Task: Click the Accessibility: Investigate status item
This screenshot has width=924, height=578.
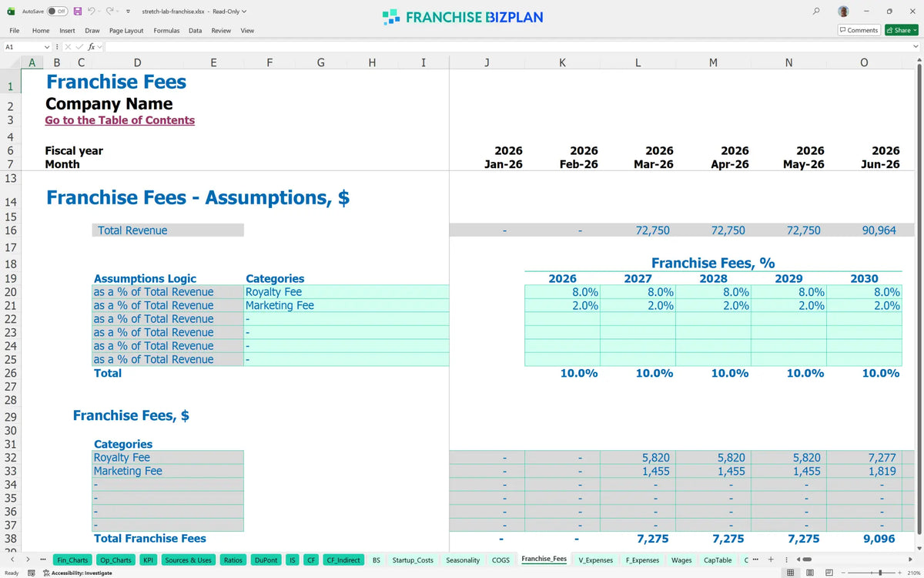Action: [x=77, y=573]
